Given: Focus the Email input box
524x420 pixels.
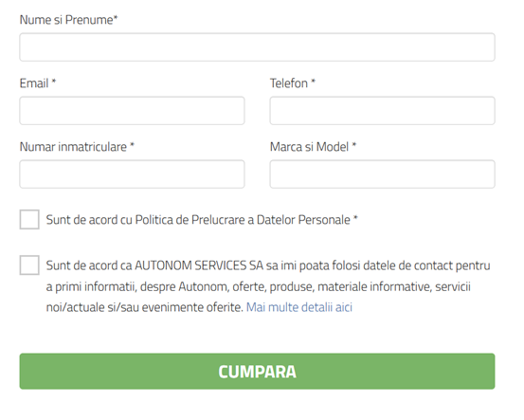Looking at the screenshot, I should 132,111.
